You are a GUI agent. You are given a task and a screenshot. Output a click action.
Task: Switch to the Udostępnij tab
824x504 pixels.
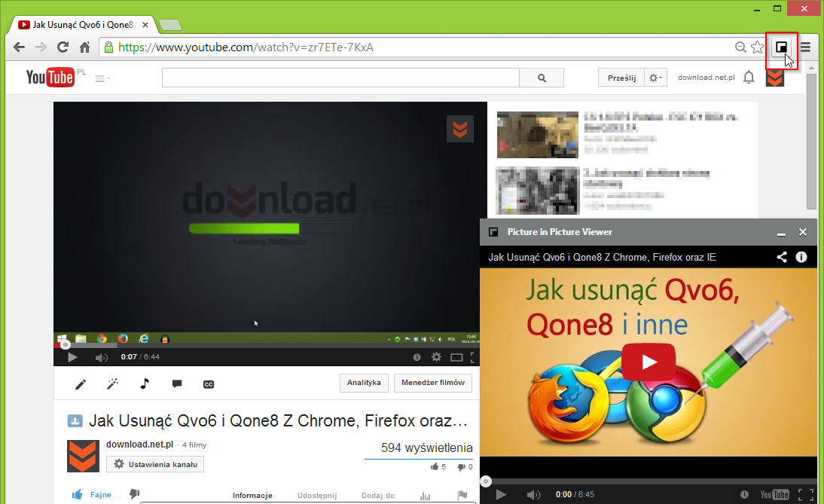317,496
